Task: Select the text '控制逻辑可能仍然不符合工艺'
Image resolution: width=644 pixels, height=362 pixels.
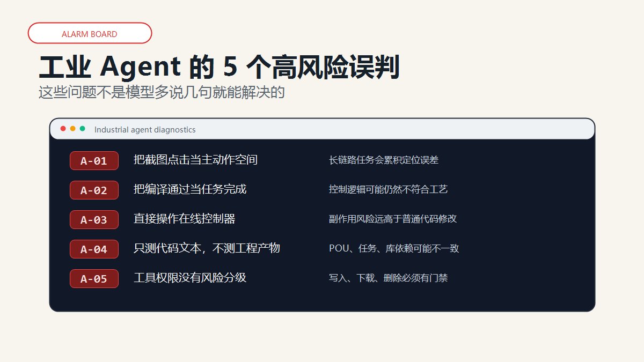Action: click(x=389, y=189)
